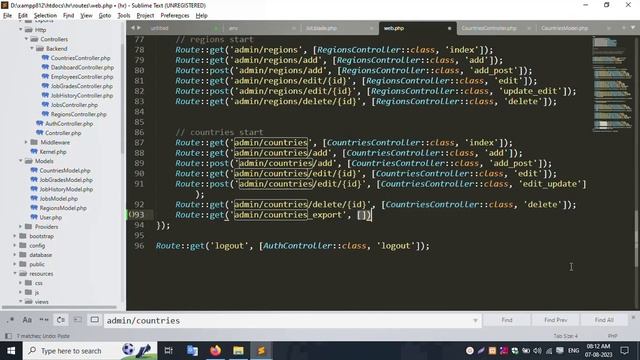This screenshot has height=360, width=640.
Task: Click next tab arrow in tab bar
Action: (x=139, y=28)
